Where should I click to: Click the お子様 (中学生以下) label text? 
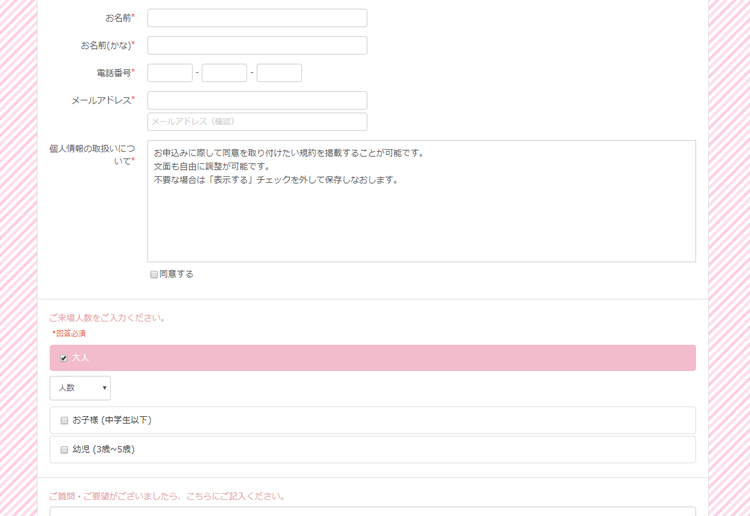tap(112, 421)
